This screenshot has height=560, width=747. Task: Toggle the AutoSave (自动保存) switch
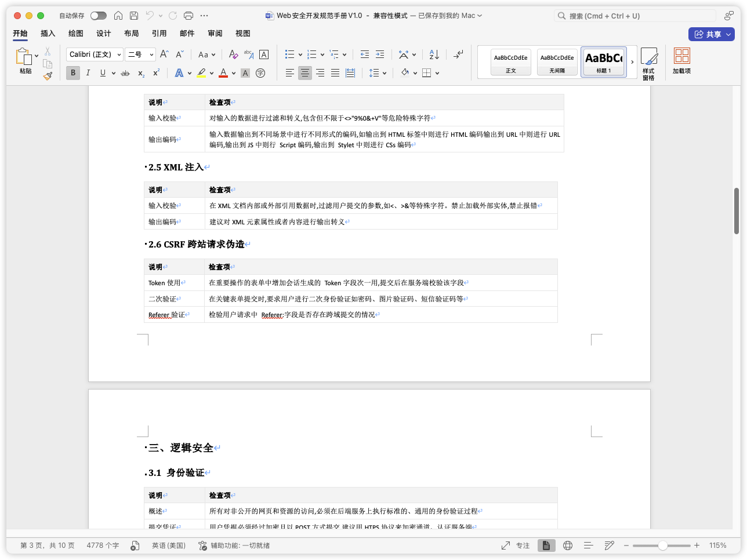[x=98, y=16]
